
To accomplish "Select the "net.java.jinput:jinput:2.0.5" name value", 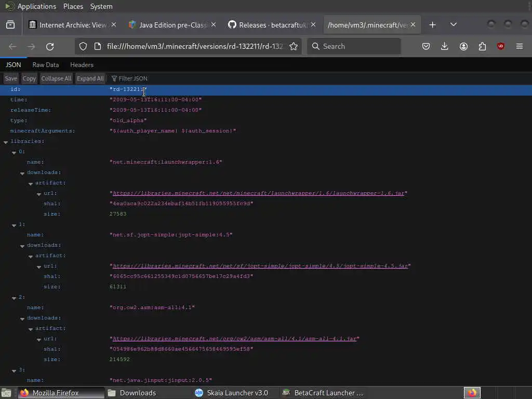I will pos(161,380).
